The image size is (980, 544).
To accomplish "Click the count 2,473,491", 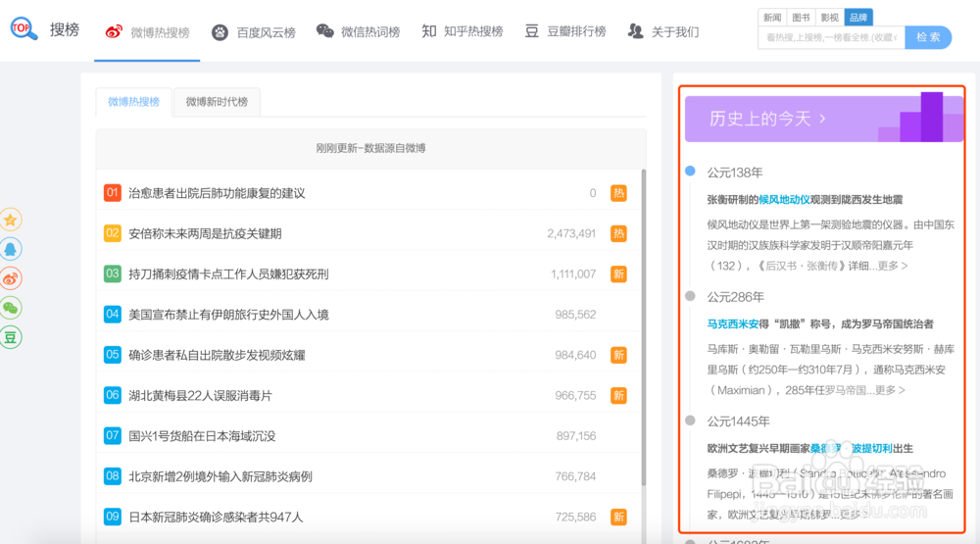I will coord(571,234).
